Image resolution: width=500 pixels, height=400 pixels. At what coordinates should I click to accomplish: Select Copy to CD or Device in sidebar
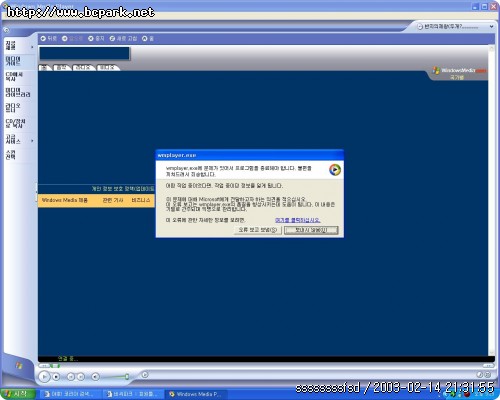point(15,123)
